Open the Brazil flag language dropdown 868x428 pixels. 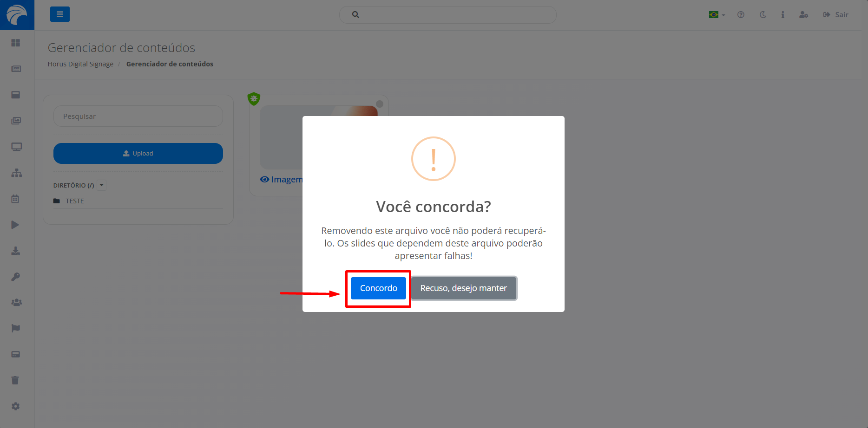[717, 15]
